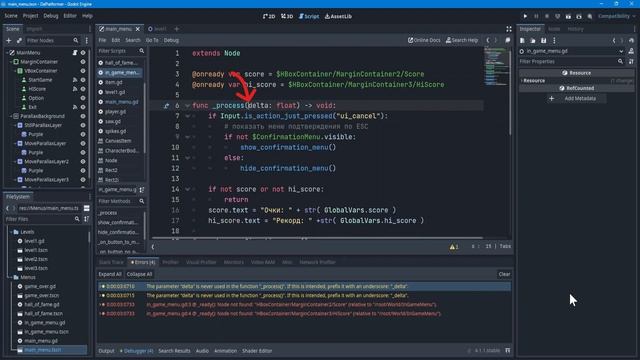The width and height of the screenshot is (640, 360).
Task: Open the Compatibility renderer dropdown
Action: 616,16
